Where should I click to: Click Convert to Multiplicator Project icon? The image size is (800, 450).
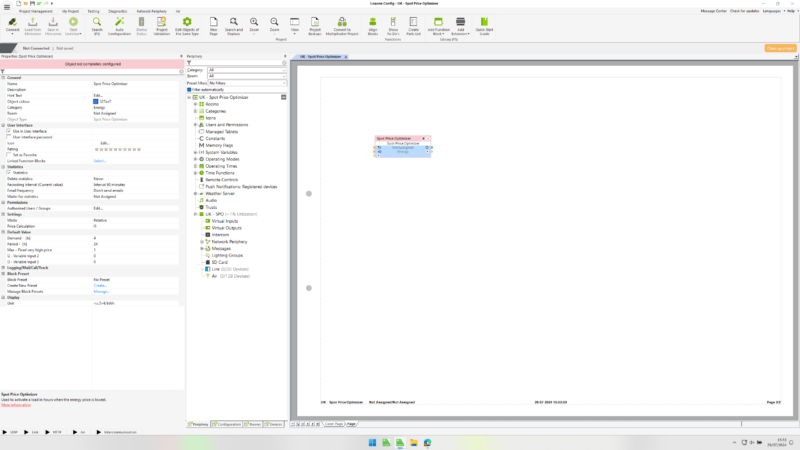pyautogui.click(x=341, y=24)
